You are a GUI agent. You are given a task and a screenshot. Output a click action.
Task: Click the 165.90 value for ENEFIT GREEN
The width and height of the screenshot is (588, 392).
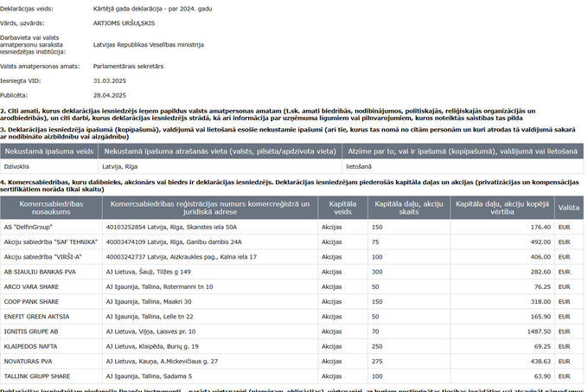point(540,317)
